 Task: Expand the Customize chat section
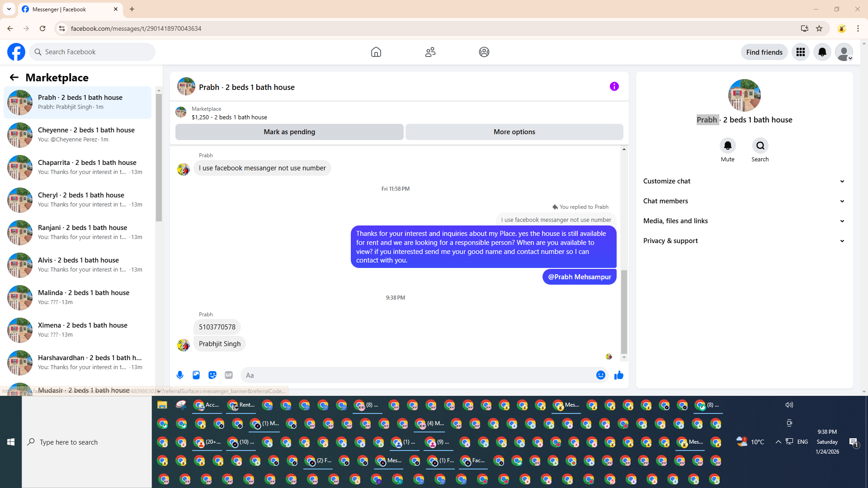(744, 181)
